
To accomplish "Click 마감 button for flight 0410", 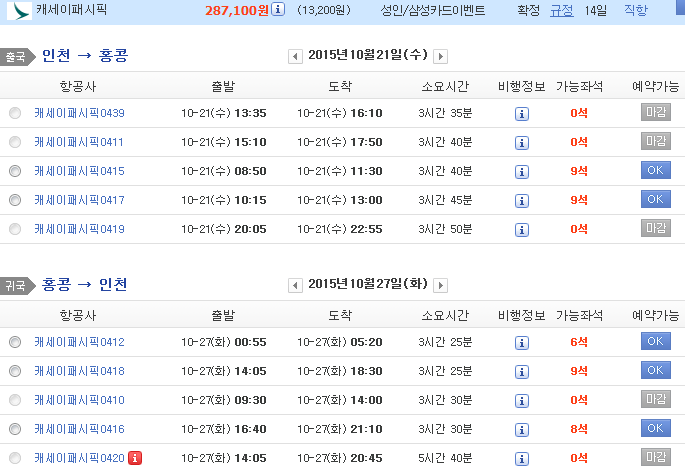I will (656, 398).
